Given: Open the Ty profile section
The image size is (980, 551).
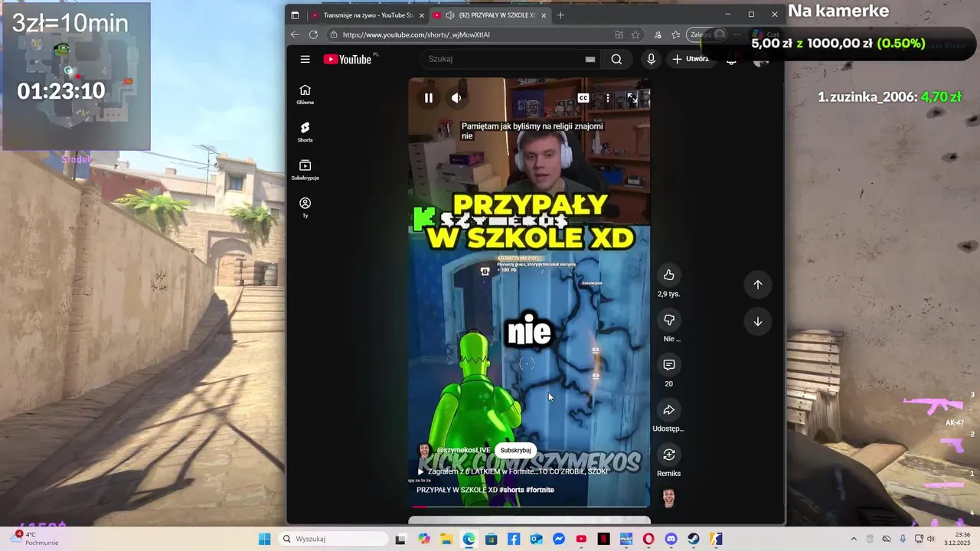Looking at the screenshot, I should (305, 207).
